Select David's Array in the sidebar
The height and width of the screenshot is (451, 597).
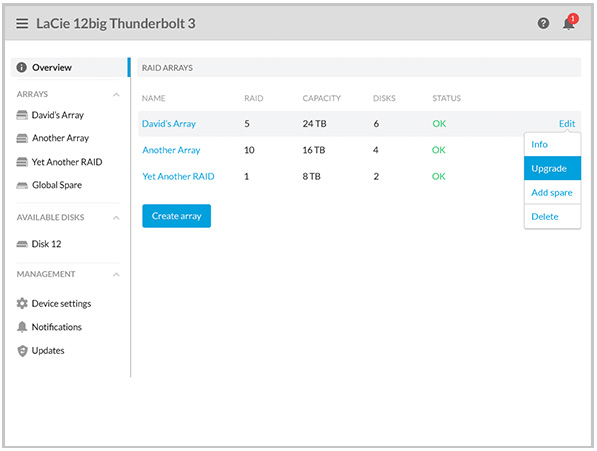point(57,115)
